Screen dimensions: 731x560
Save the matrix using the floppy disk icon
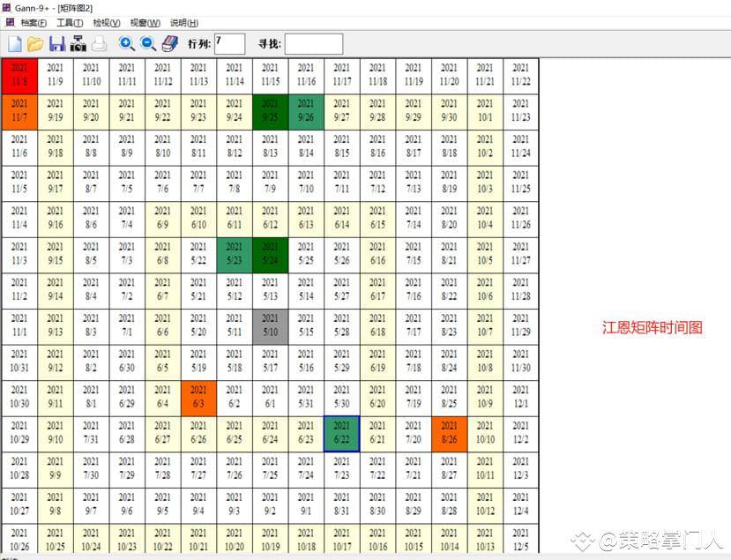tap(57, 44)
